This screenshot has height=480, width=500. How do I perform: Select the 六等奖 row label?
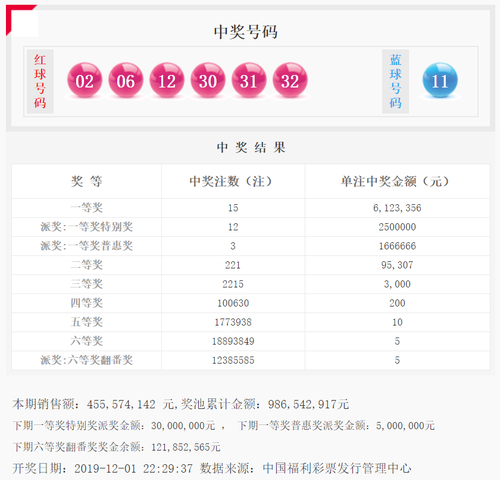point(87,341)
